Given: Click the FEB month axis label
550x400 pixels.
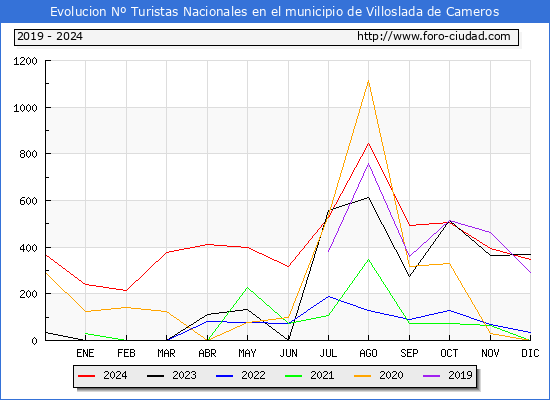Looking at the screenshot, I should pos(126,353).
